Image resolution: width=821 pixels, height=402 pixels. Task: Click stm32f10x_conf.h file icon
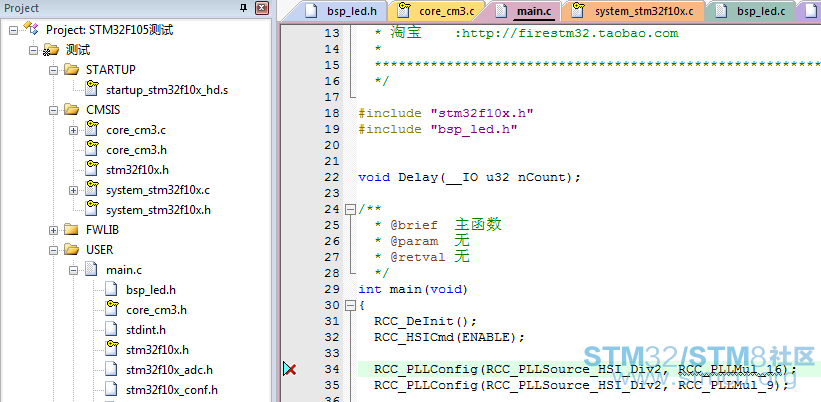[112, 389]
